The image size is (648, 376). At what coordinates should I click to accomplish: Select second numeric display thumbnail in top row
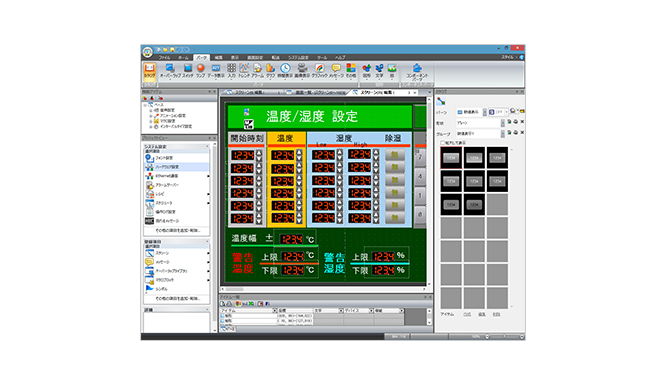[474, 157]
